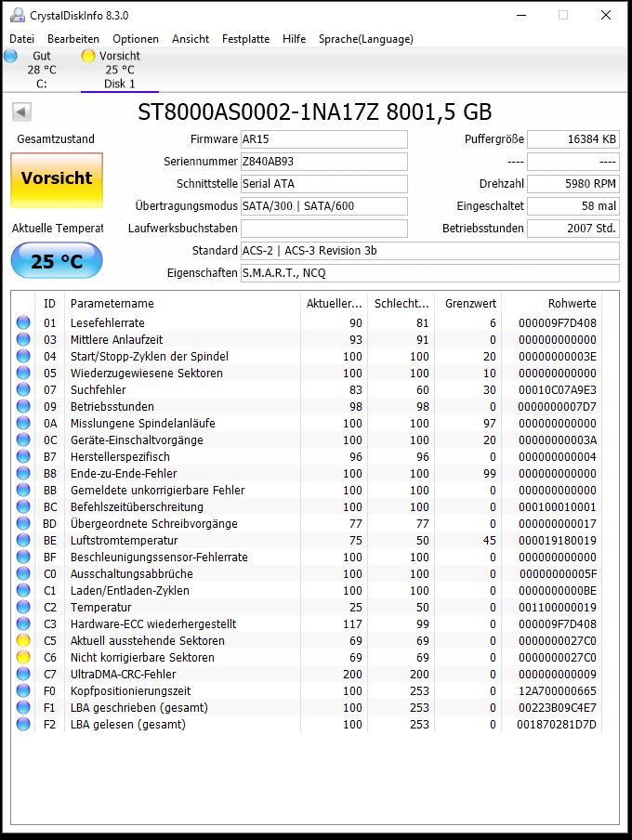632x840 pixels.
Task: Click the drive title ST8000AS0002-1NA17Z 8001,5 GB
Action: [x=315, y=112]
